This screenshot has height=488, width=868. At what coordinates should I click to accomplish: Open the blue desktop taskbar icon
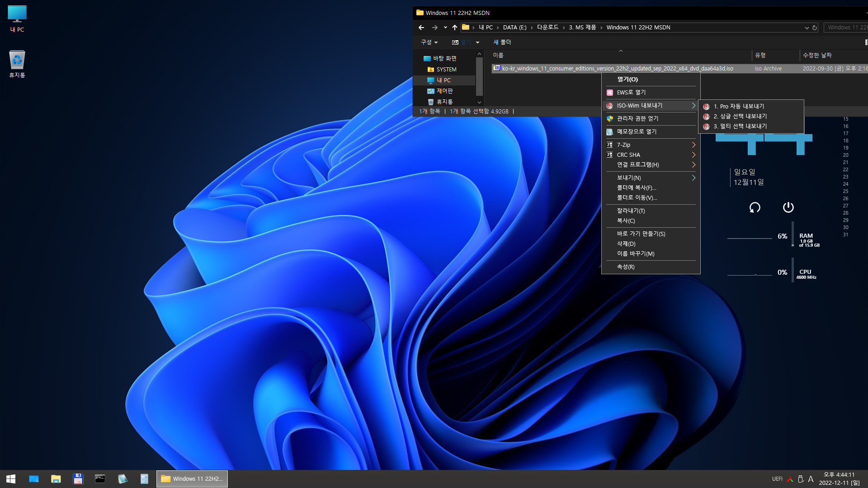pyautogui.click(x=34, y=479)
